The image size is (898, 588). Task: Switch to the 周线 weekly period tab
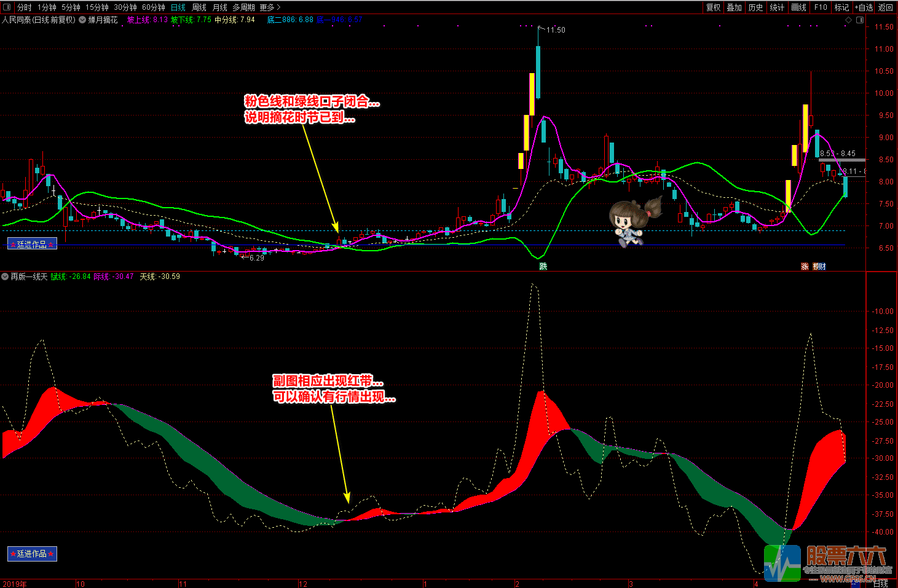pyautogui.click(x=199, y=7)
